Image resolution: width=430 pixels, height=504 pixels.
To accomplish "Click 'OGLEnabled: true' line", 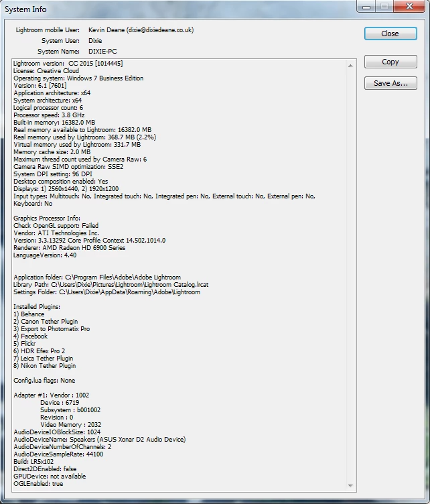I will (38, 484).
